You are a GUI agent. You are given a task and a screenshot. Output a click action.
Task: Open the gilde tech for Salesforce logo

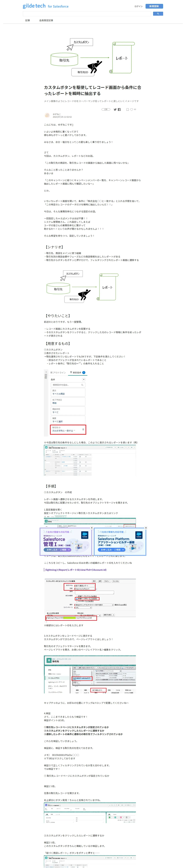coord(46,6)
